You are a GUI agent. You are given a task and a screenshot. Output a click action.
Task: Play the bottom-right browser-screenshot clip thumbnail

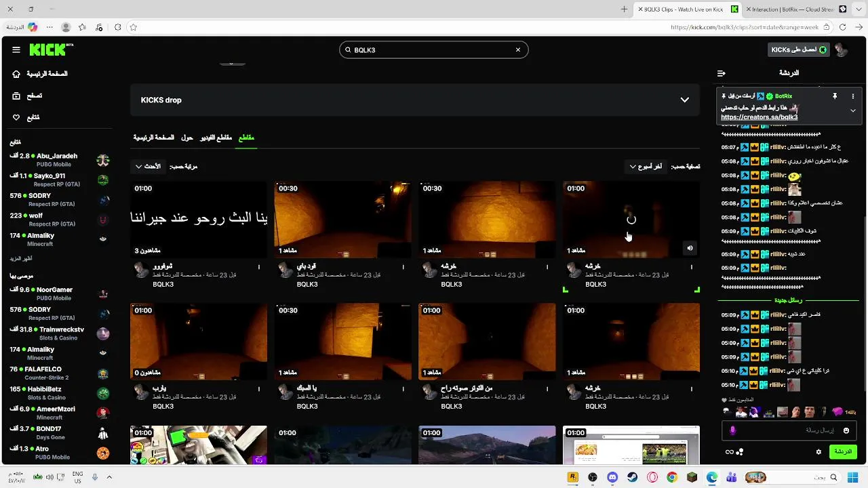coord(631,445)
